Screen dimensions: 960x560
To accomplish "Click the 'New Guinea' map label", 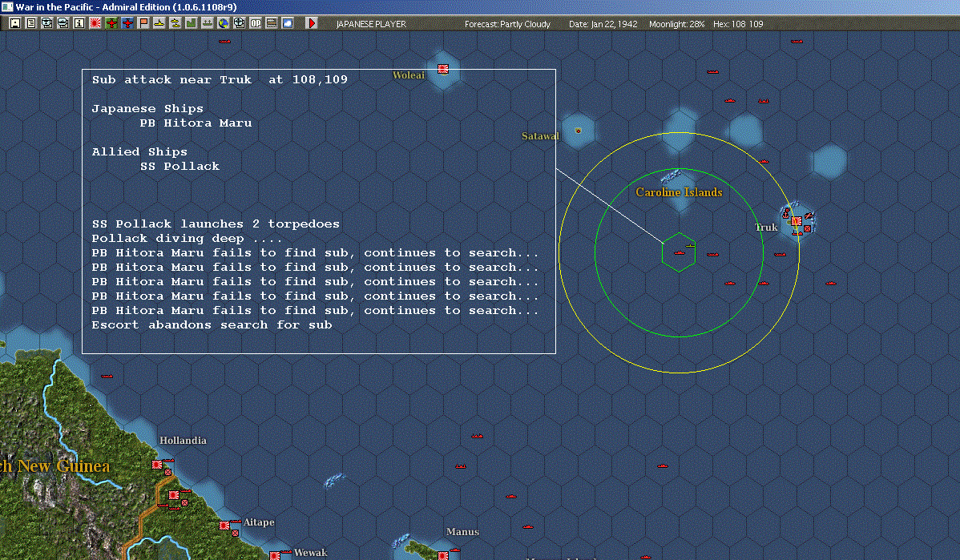I will pyautogui.click(x=63, y=466).
